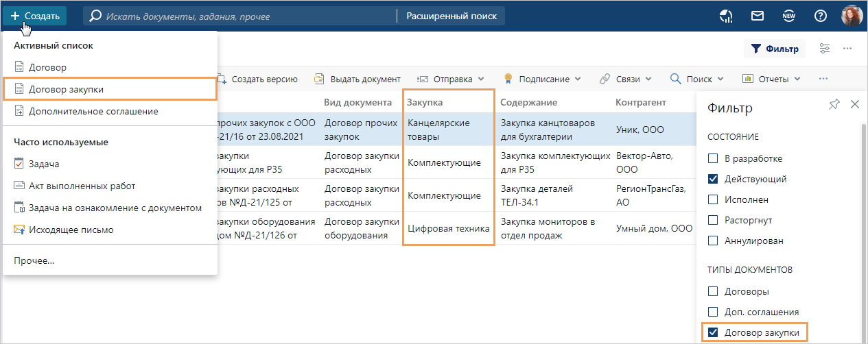868x344 pixels.
Task: Click the more options ellipsis beside Filter
Action: (x=847, y=49)
